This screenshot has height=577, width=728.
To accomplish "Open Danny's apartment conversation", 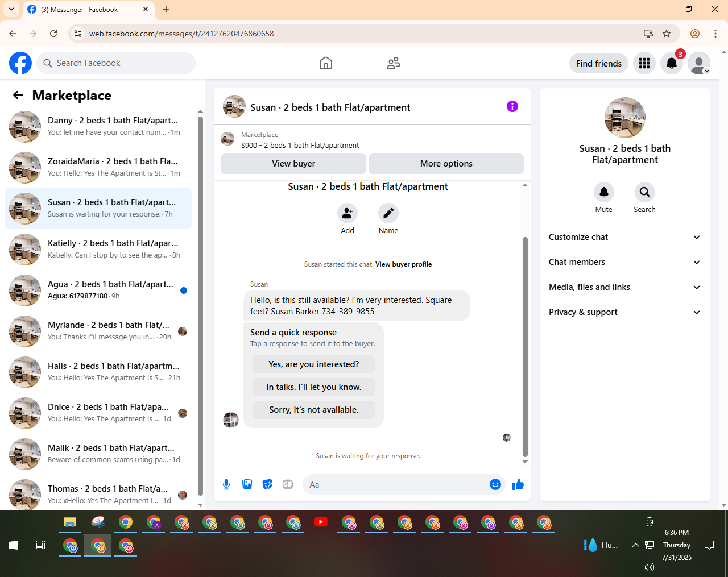I will (x=98, y=127).
